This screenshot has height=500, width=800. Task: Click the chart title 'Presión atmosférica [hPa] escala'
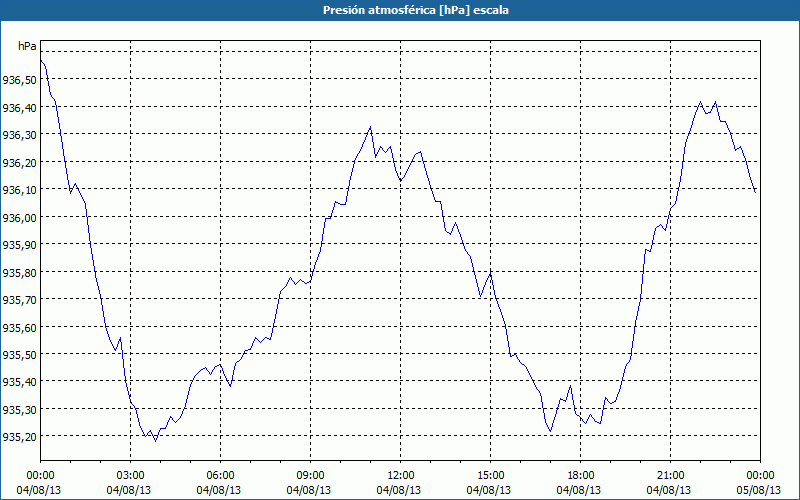[x=416, y=10]
